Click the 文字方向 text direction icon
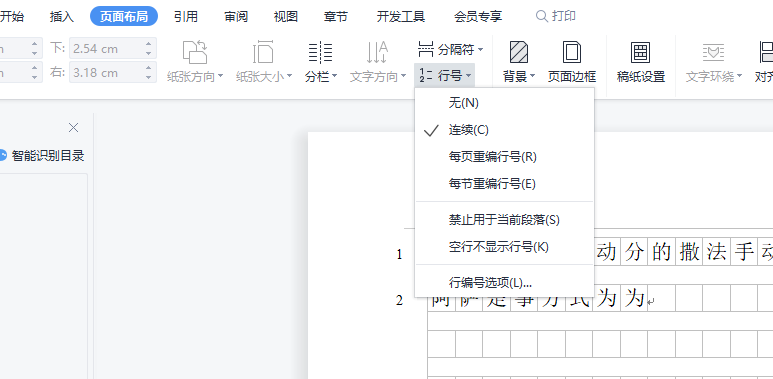773x379 pixels. point(377,52)
